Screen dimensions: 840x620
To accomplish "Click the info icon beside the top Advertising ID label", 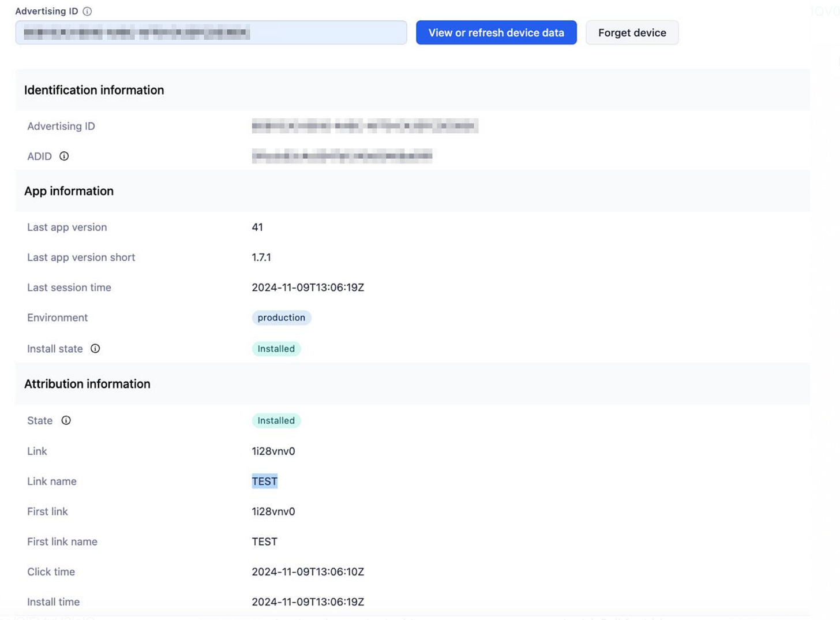I will click(87, 11).
